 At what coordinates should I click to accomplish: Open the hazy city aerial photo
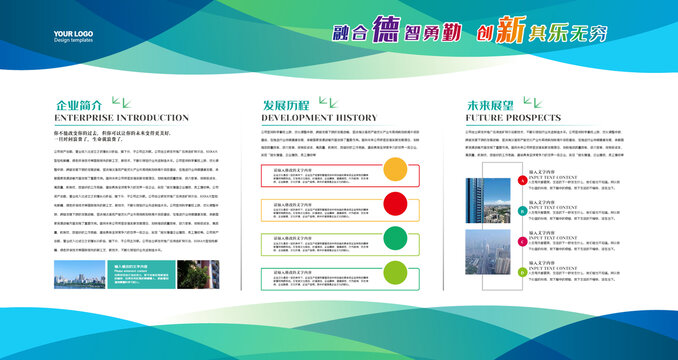(x=488, y=252)
